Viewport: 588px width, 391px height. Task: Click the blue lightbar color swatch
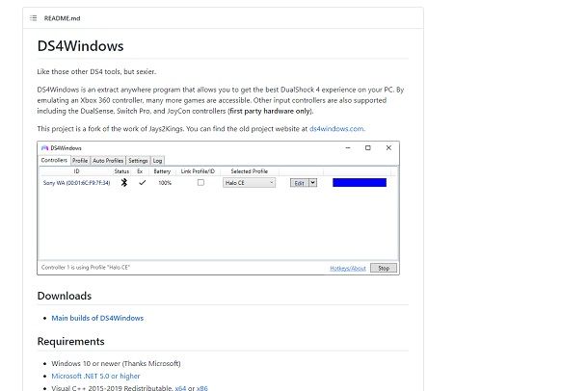(360, 182)
